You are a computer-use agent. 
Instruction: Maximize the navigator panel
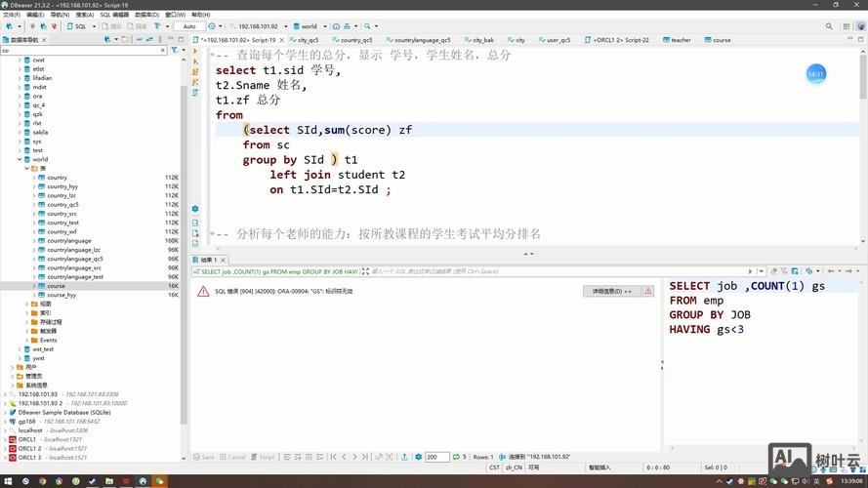pyautogui.click(x=181, y=39)
